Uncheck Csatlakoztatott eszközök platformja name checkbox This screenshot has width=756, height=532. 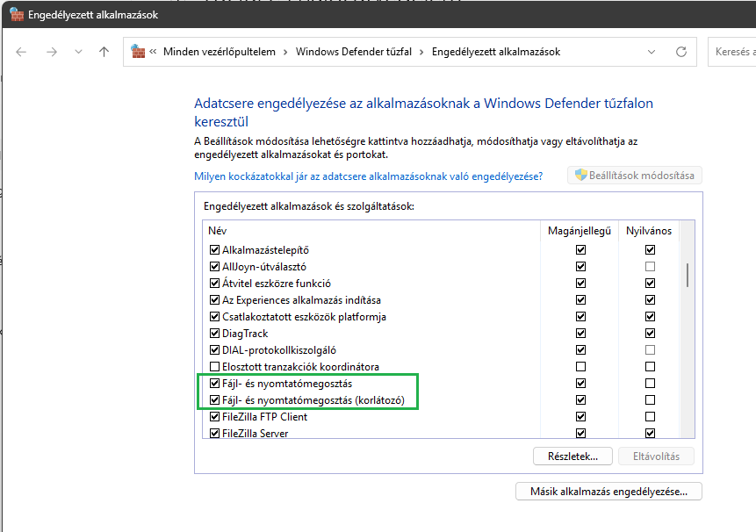(x=214, y=317)
